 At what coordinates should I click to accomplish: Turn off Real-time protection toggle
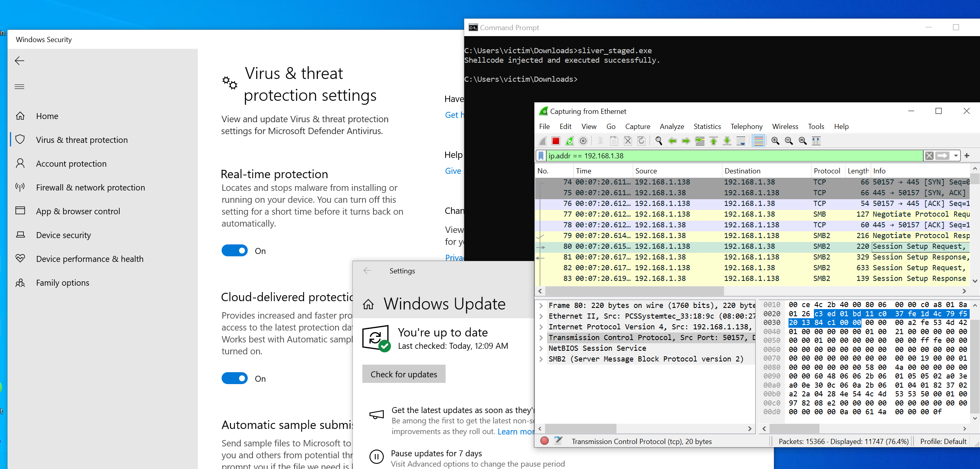tap(234, 251)
